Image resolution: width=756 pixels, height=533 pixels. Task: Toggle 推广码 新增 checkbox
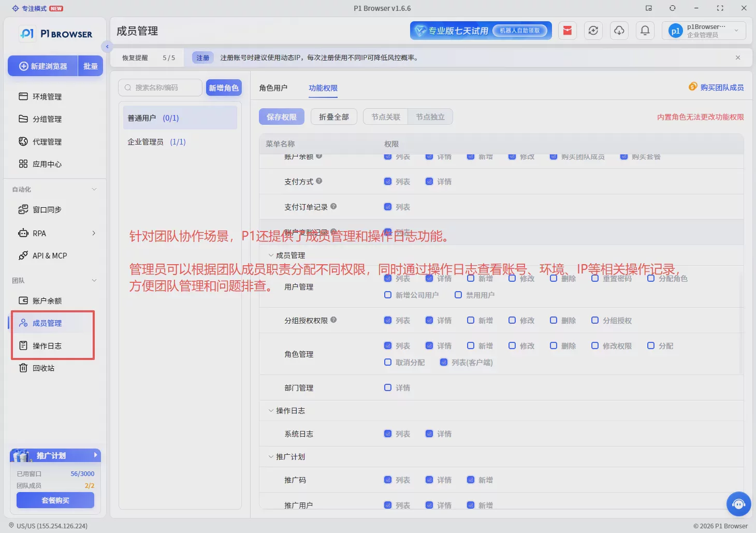[x=471, y=480]
